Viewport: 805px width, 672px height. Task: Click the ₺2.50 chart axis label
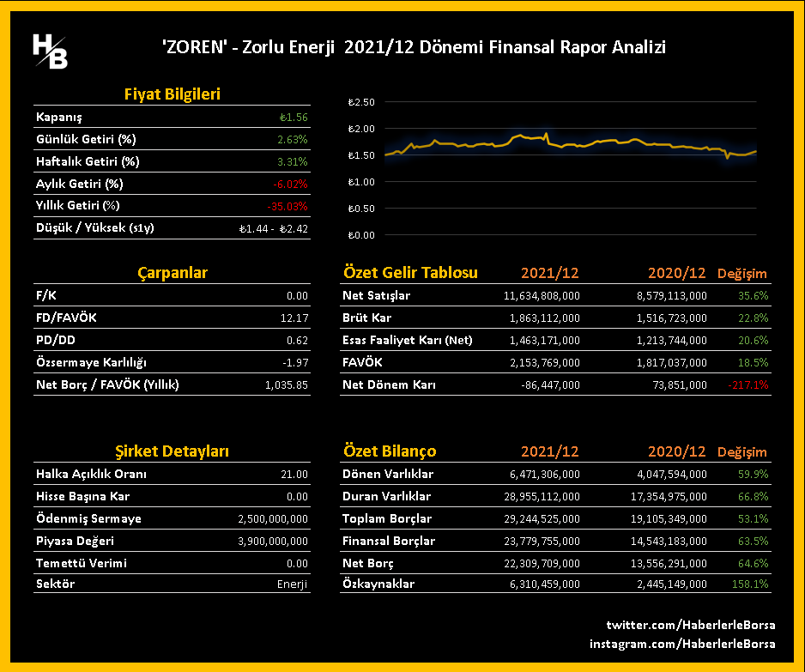[x=361, y=102]
